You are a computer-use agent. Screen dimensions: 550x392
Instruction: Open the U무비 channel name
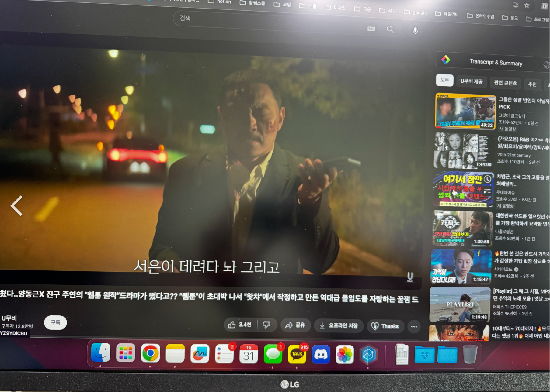pos(9,318)
